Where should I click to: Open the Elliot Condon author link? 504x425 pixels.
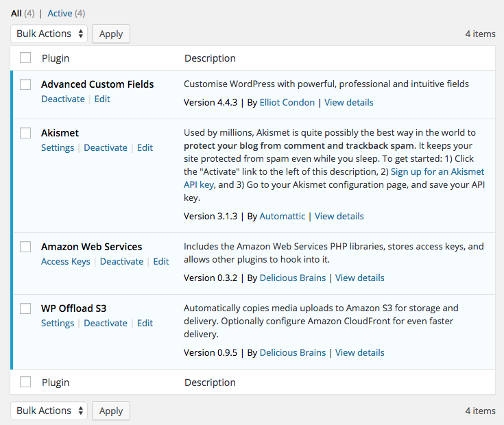(x=287, y=102)
